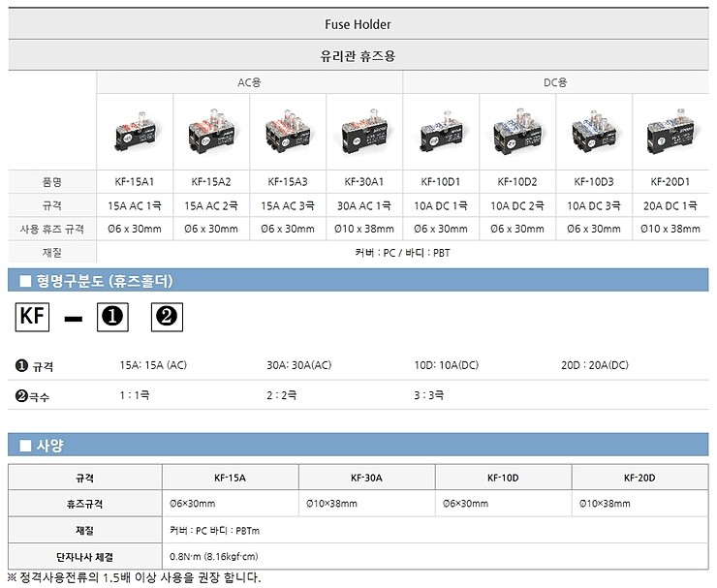Click the '단자나사 체결' row header
Screen dimensions: 717x588
pos(85,557)
